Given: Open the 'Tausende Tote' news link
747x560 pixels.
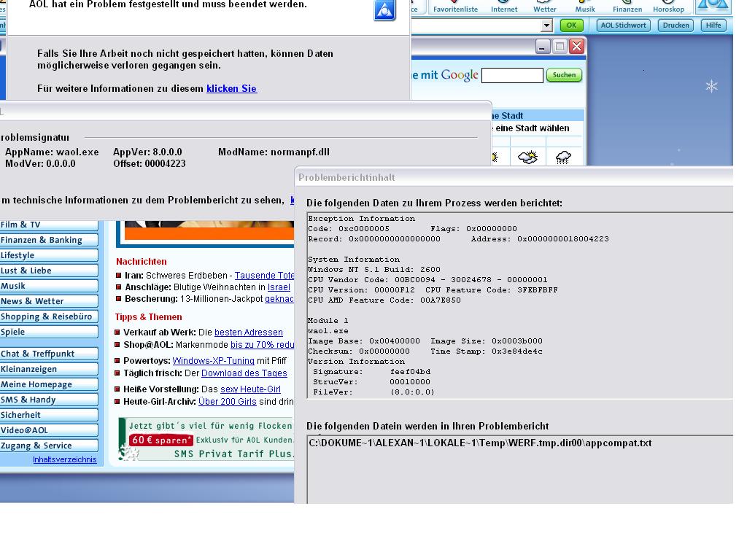Looking at the screenshot, I should 264,275.
